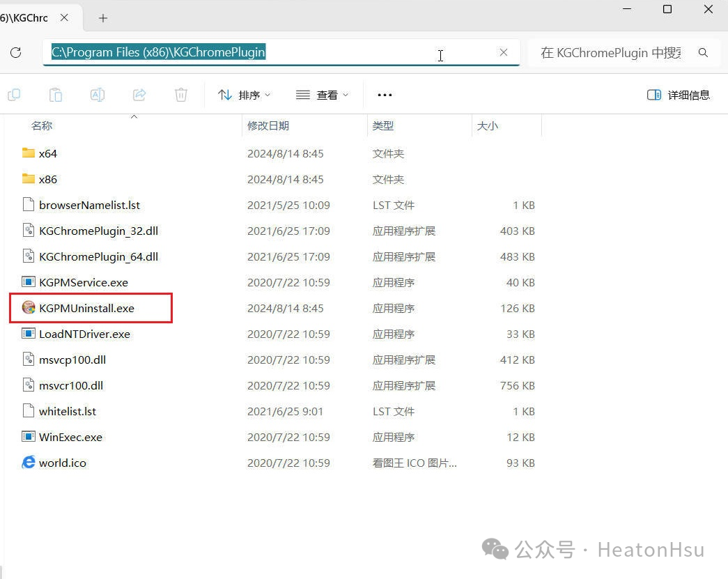Click the KGPMUninstall.exe file icon
Screen dimensions: 728x579
pos(29,308)
